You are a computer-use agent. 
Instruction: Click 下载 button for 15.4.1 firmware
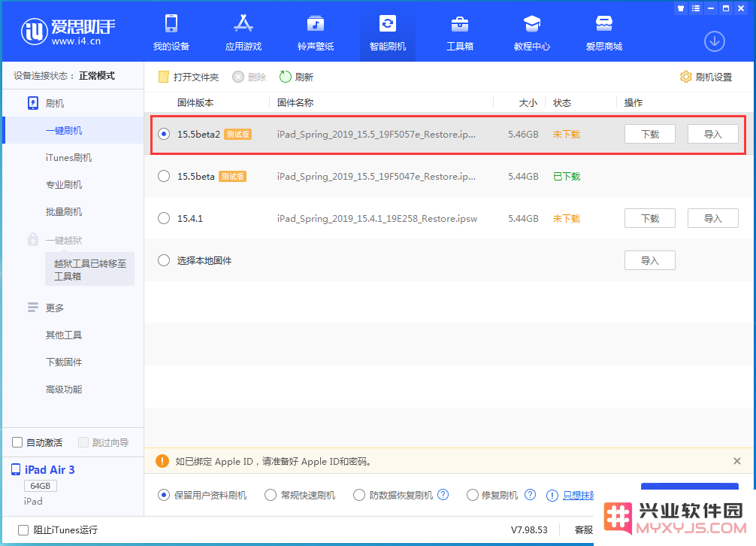[x=649, y=218]
